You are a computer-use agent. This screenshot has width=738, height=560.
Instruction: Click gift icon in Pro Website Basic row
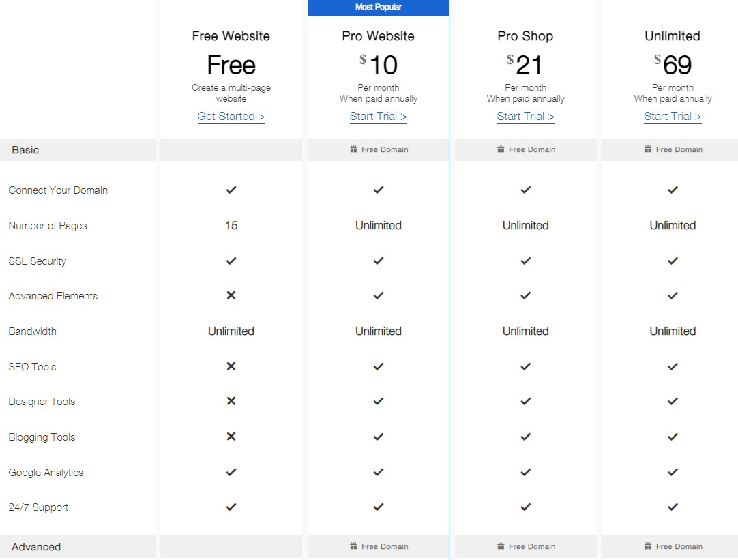pos(353,149)
